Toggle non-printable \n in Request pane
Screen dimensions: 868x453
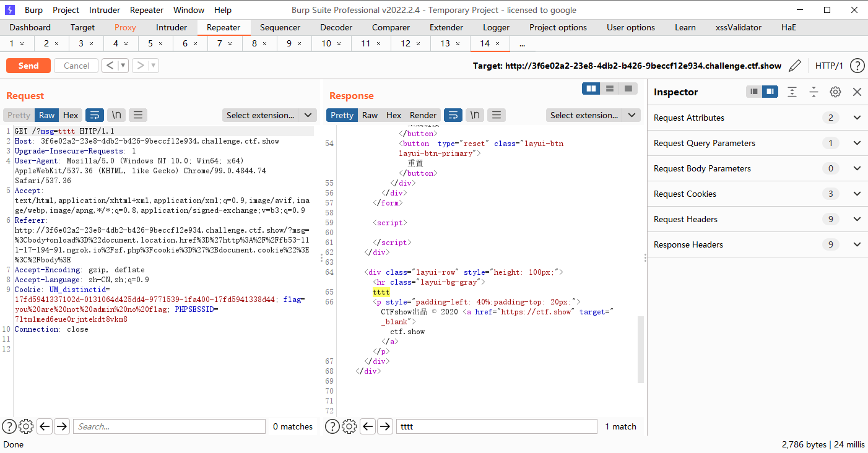pos(116,115)
